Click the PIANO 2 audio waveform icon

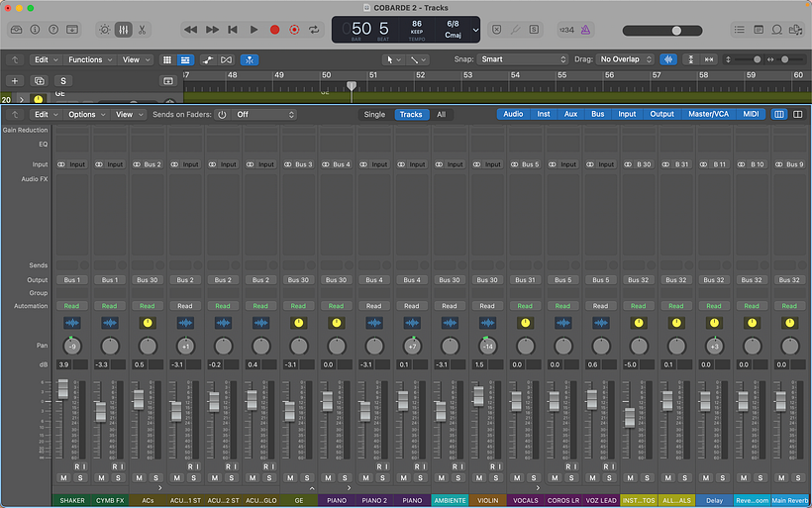(374, 323)
